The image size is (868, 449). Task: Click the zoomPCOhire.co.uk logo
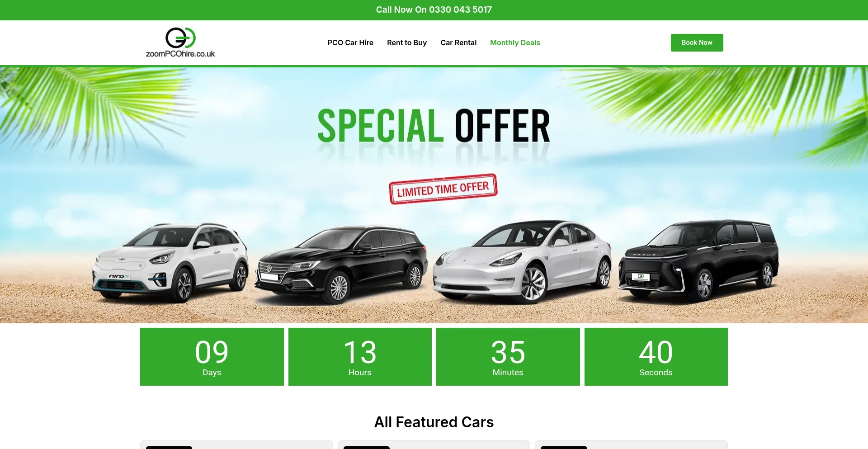pos(180,43)
